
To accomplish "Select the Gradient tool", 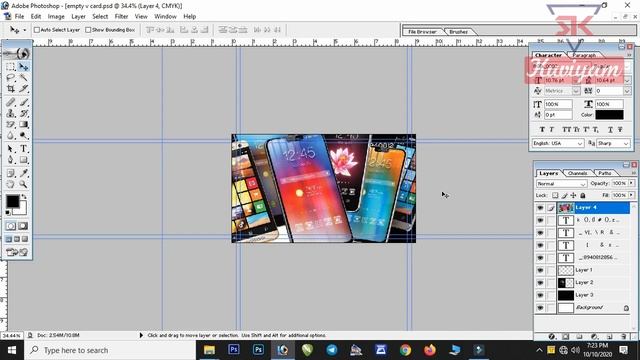I will (24, 124).
